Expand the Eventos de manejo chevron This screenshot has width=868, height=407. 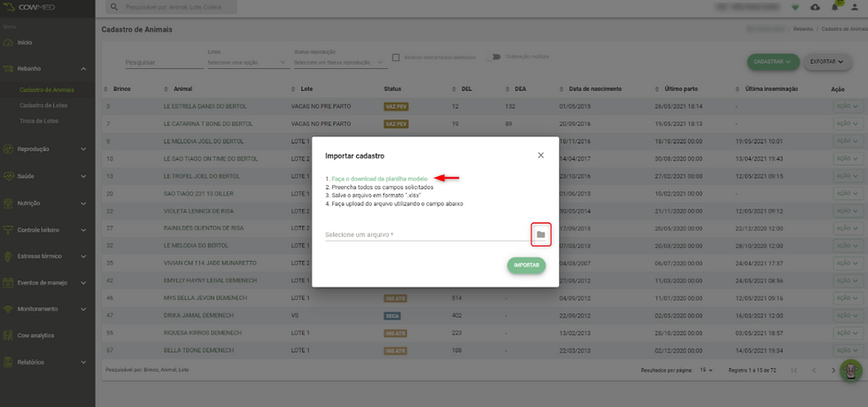83,282
